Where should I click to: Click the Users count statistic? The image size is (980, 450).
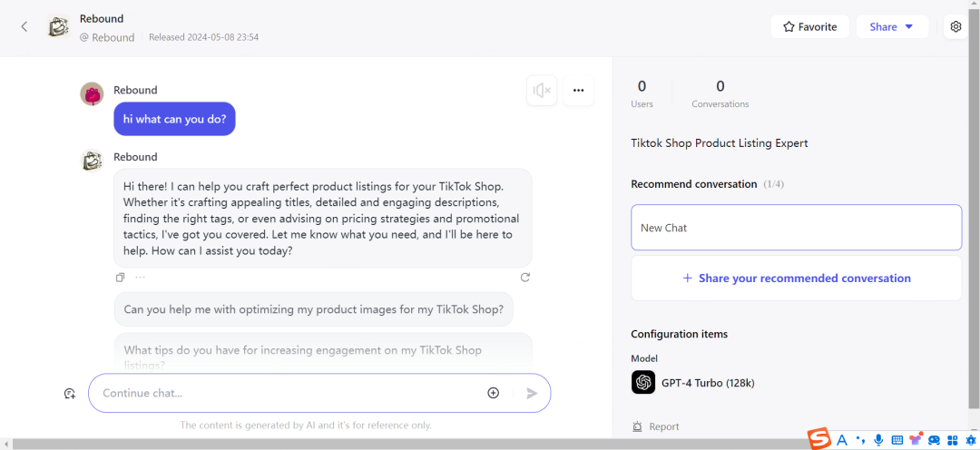[642, 93]
